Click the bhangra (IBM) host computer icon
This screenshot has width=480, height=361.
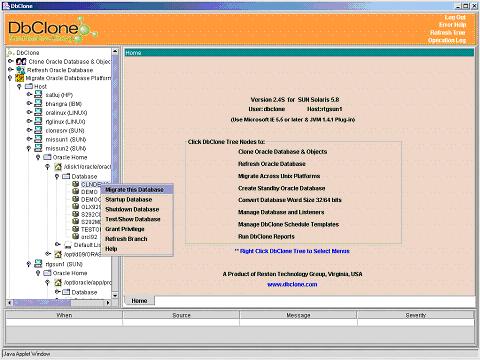[x=38, y=104]
